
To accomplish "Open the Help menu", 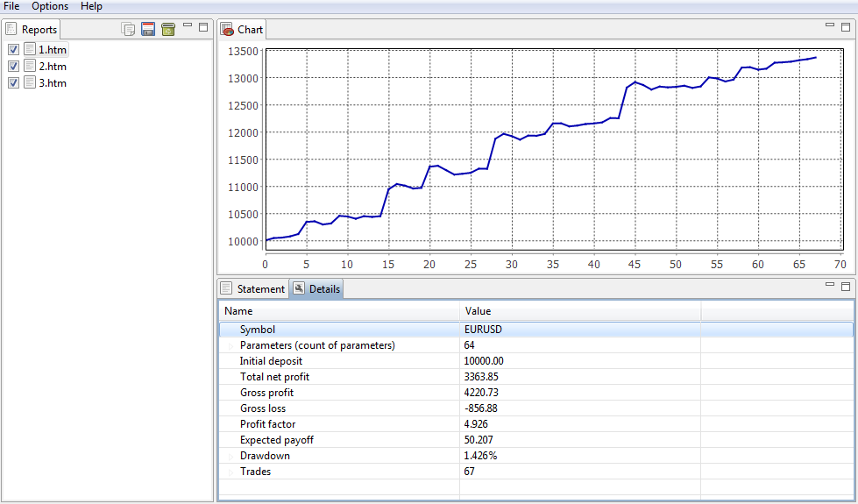I will tap(91, 6).
